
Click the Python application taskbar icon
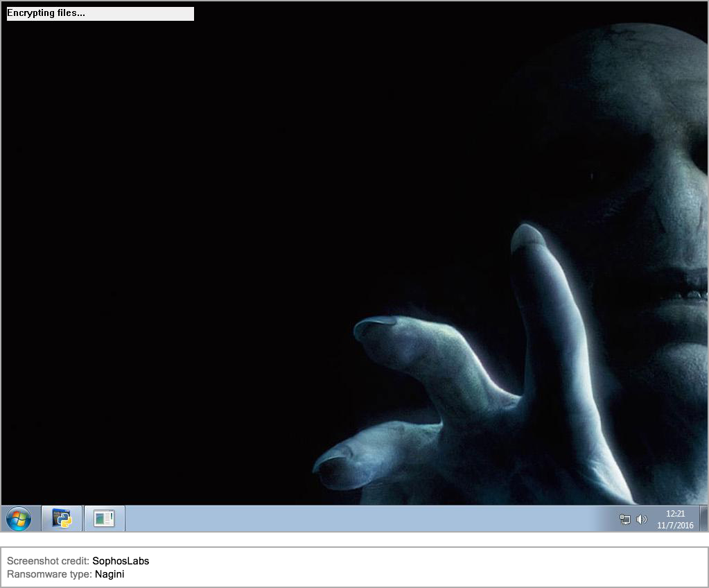(62, 519)
